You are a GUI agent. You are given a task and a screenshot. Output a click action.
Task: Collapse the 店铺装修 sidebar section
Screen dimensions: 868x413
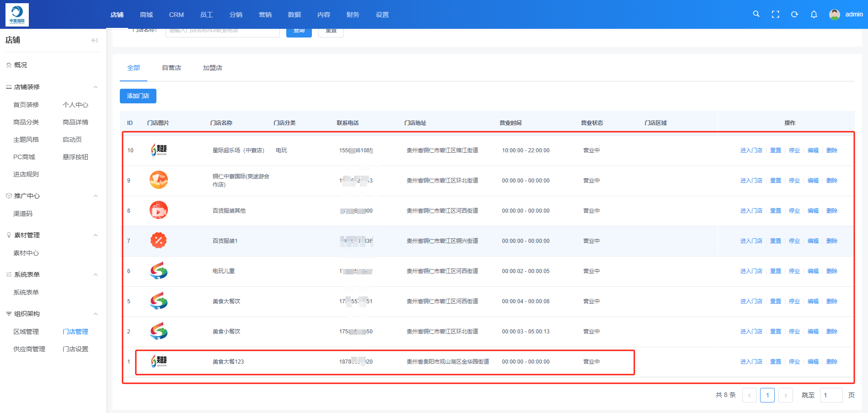[x=96, y=87]
